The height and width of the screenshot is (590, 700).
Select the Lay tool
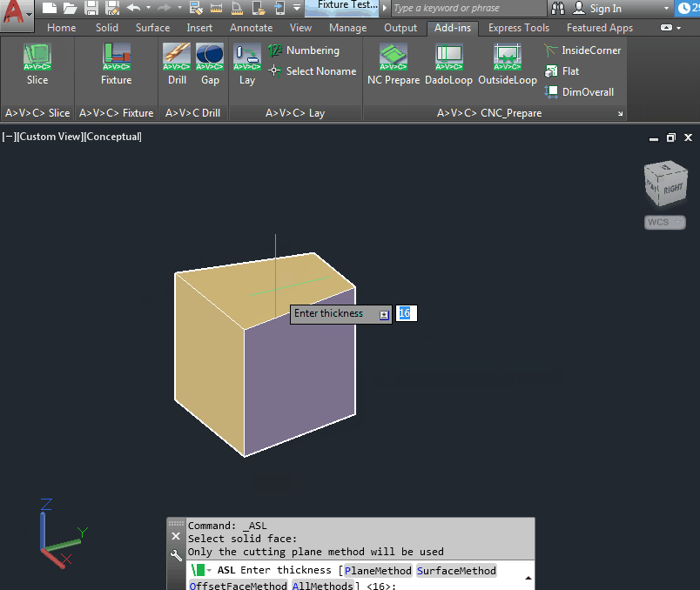[x=247, y=64]
